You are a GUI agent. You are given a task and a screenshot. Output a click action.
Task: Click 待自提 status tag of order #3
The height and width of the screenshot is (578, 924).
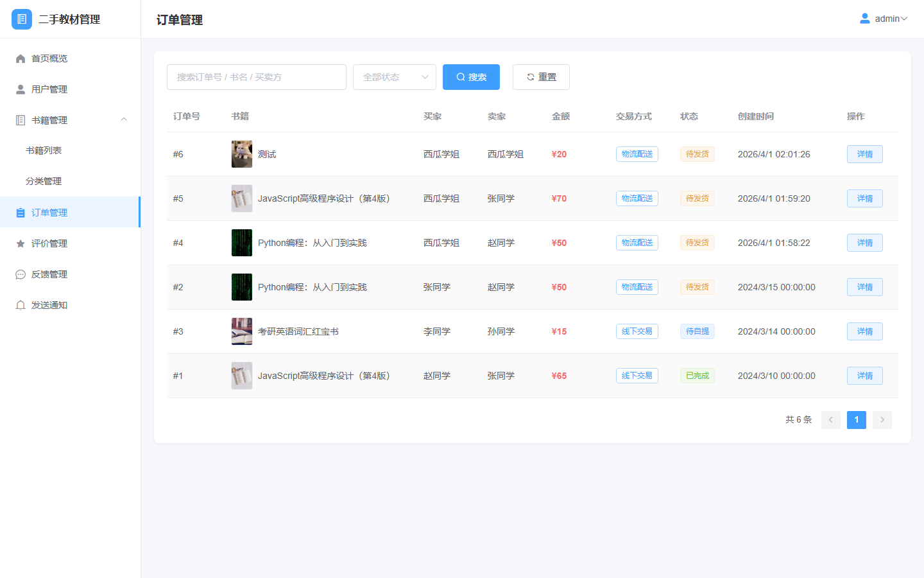click(697, 331)
